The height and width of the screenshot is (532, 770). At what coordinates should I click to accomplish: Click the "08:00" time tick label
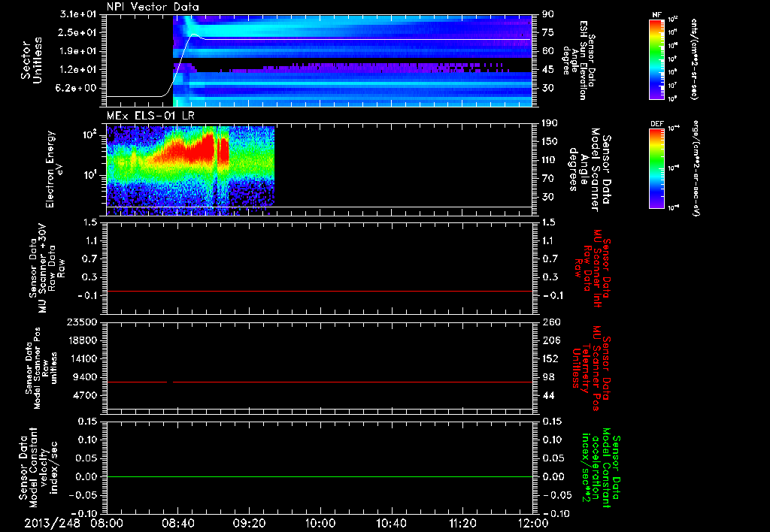(x=107, y=523)
